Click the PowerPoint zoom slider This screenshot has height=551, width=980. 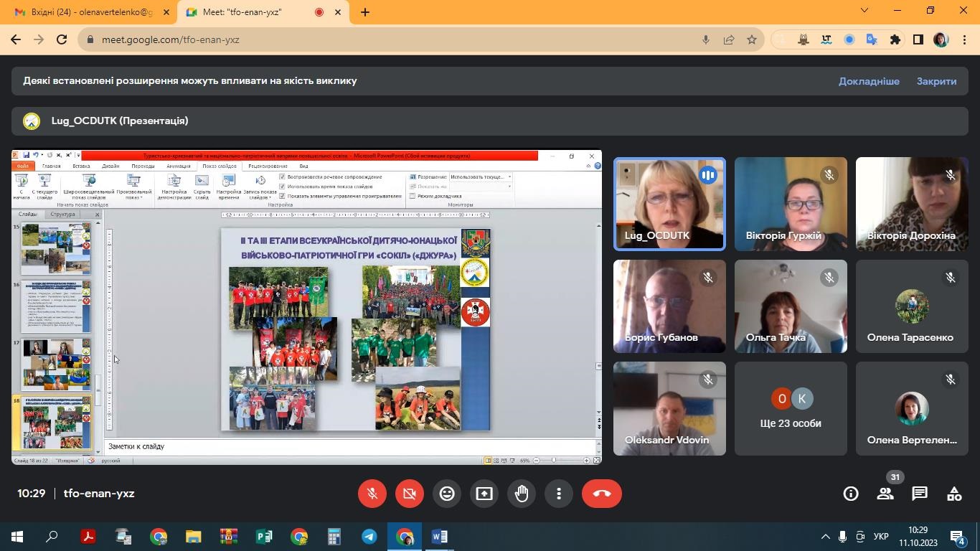point(554,460)
